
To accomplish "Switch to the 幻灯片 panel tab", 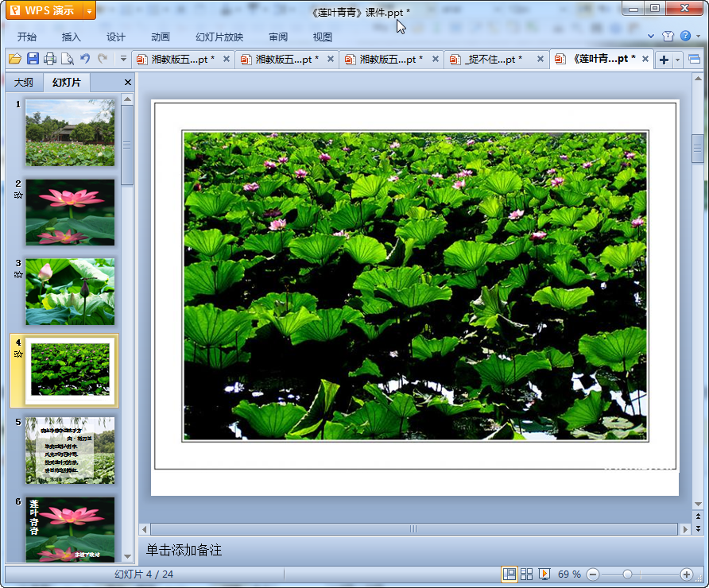I will tap(67, 83).
